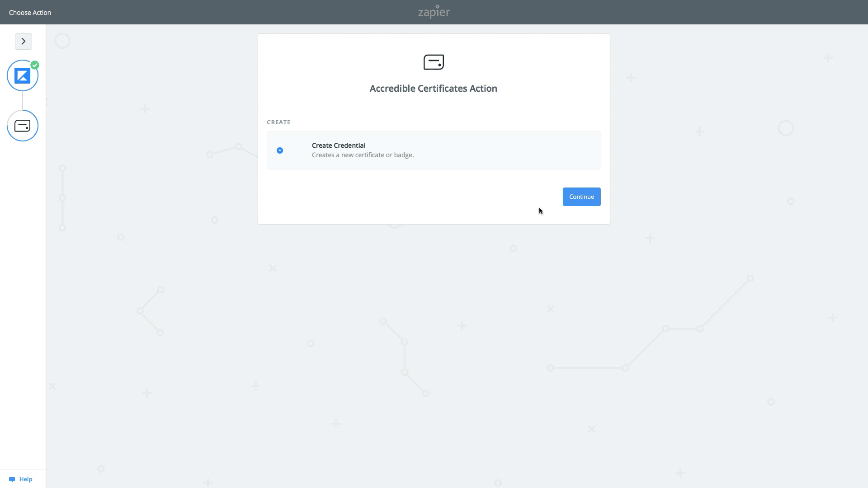Click the Choose Action header label
868x488 pixels.
tap(30, 13)
